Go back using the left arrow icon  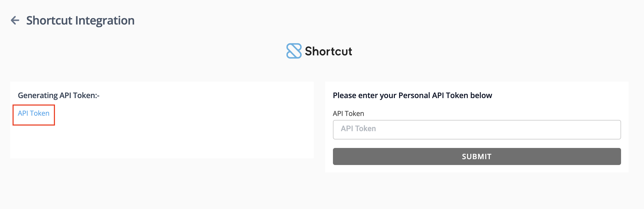15,20
